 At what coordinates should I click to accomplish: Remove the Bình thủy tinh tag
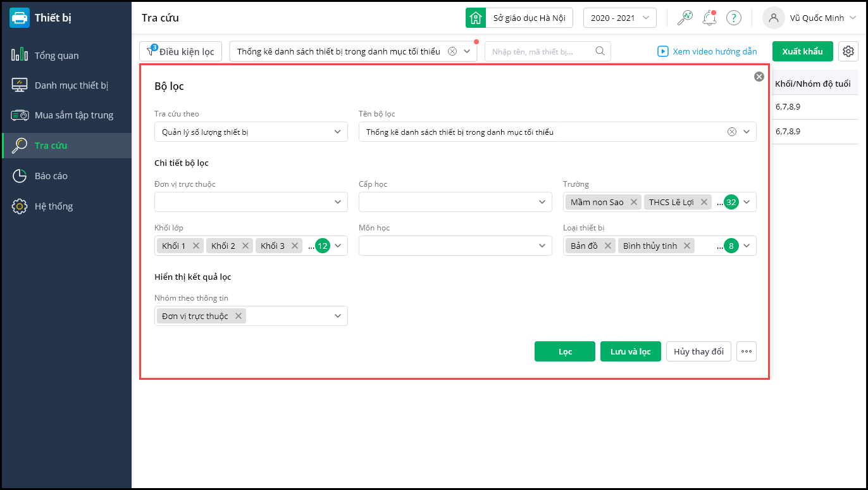coord(686,246)
